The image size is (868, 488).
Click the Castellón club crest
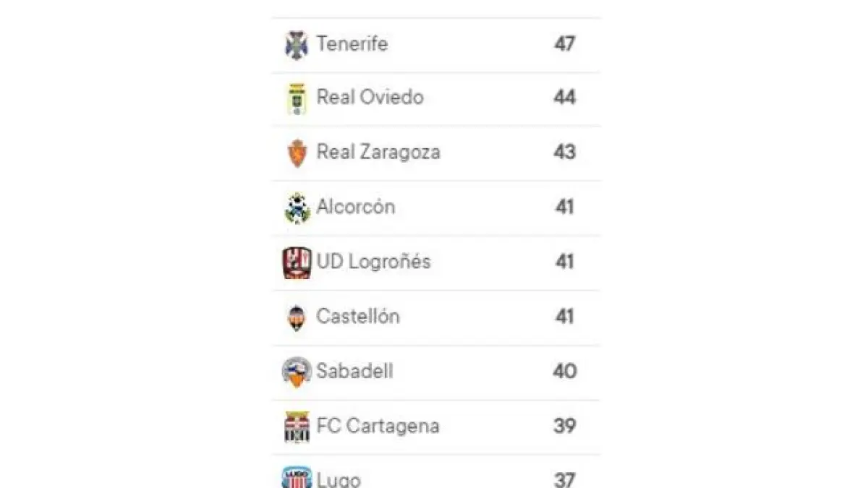click(297, 317)
